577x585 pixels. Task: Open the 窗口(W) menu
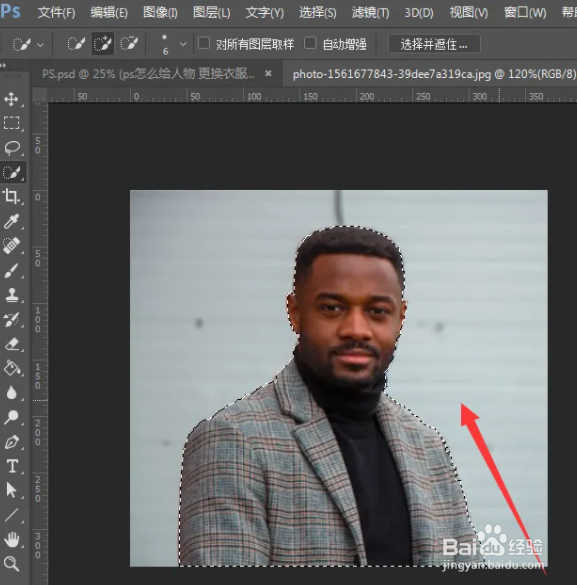(525, 13)
